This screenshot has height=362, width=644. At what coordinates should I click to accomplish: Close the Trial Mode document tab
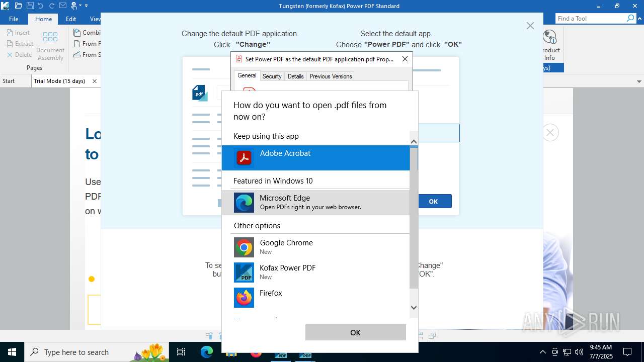click(94, 81)
